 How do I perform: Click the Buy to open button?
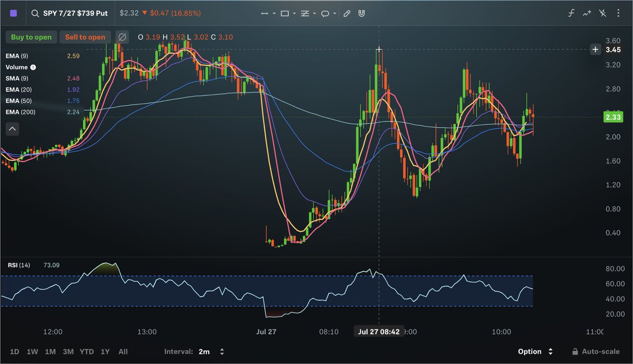[31, 37]
